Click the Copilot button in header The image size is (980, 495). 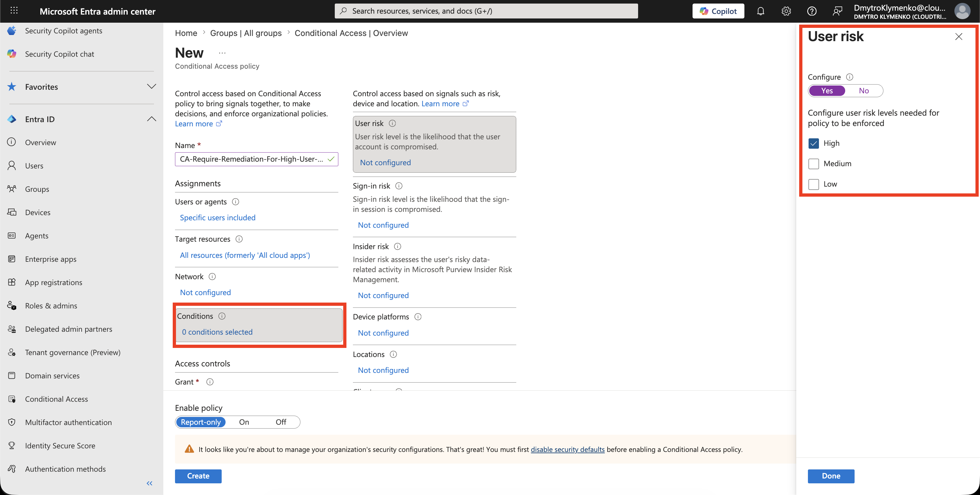(x=718, y=11)
